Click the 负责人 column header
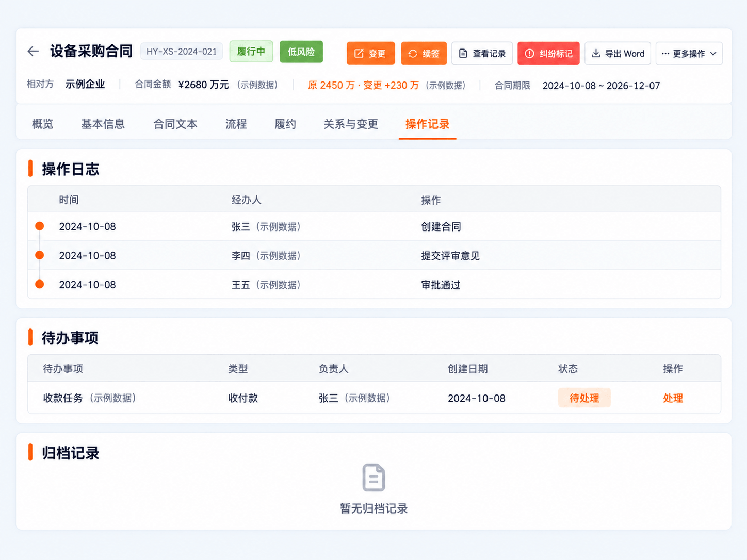 [333, 369]
